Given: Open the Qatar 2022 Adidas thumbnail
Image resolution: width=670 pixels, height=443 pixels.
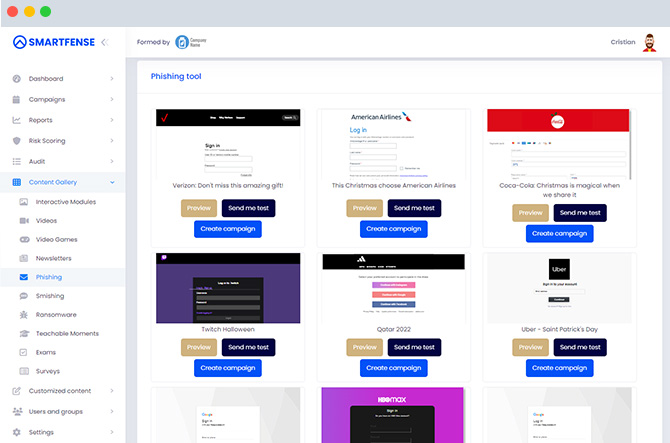Looking at the screenshot, I should (394, 288).
